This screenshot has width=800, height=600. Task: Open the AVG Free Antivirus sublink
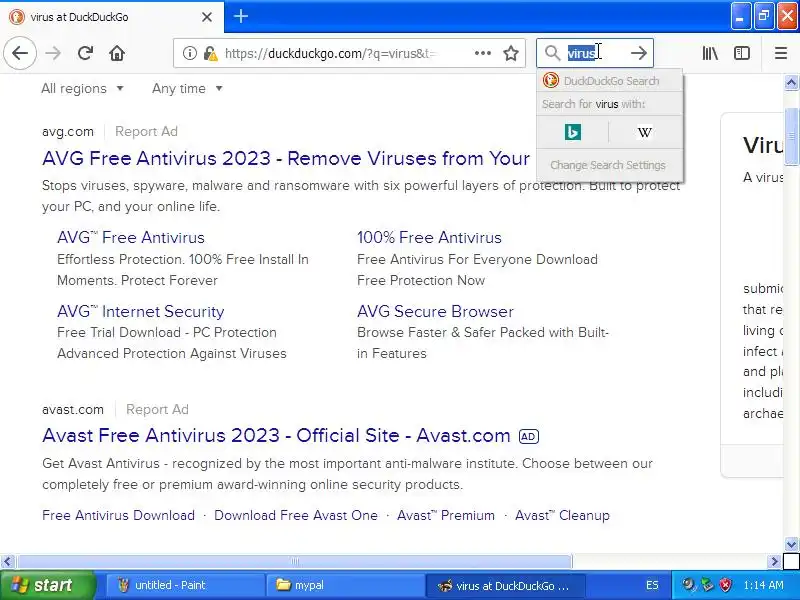[x=131, y=237]
